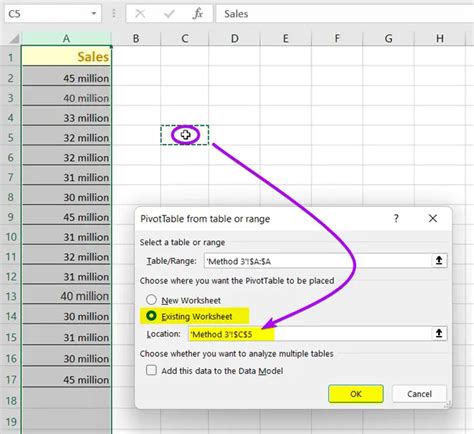This screenshot has height=434, width=474.
Task: Click the formula bar options dots handle
Action: tap(114, 14)
